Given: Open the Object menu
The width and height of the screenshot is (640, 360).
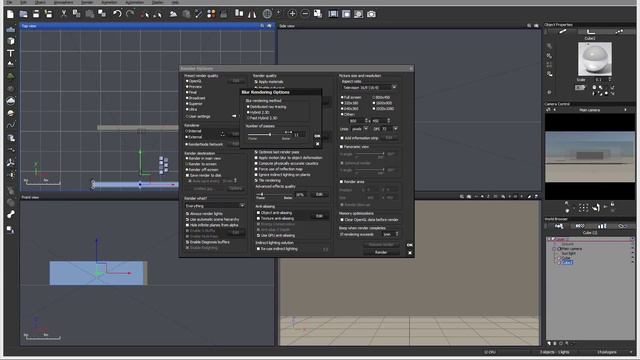Looking at the screenshot, I should 40,2.
